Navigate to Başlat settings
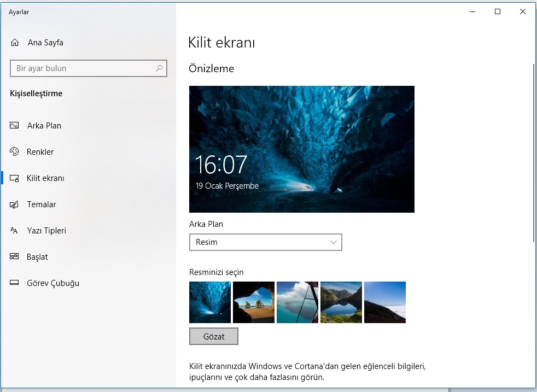This screenshot has width=537, height=392. click(37, 257)
